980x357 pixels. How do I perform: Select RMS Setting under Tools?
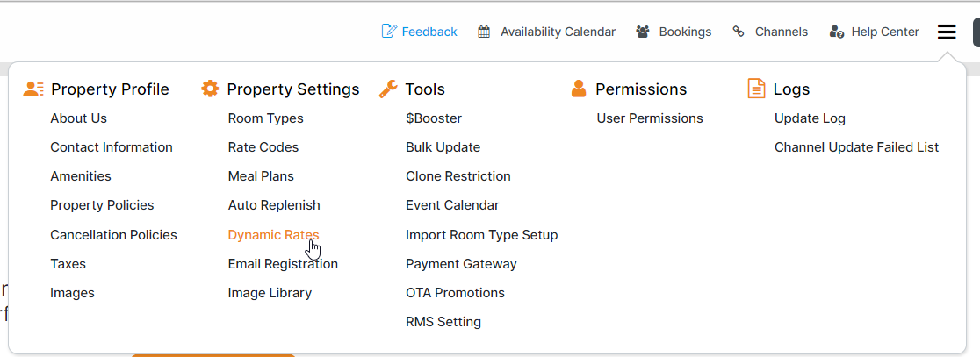[443, 322]
